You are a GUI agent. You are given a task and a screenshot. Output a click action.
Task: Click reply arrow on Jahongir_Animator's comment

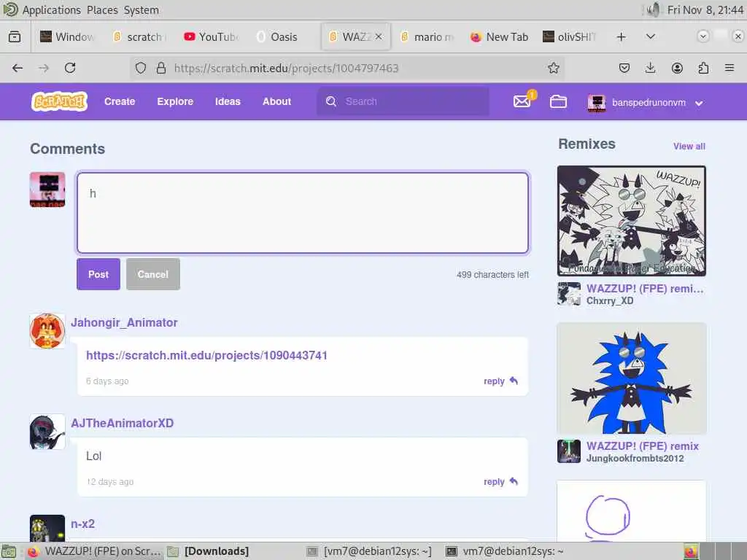[514, 381]
